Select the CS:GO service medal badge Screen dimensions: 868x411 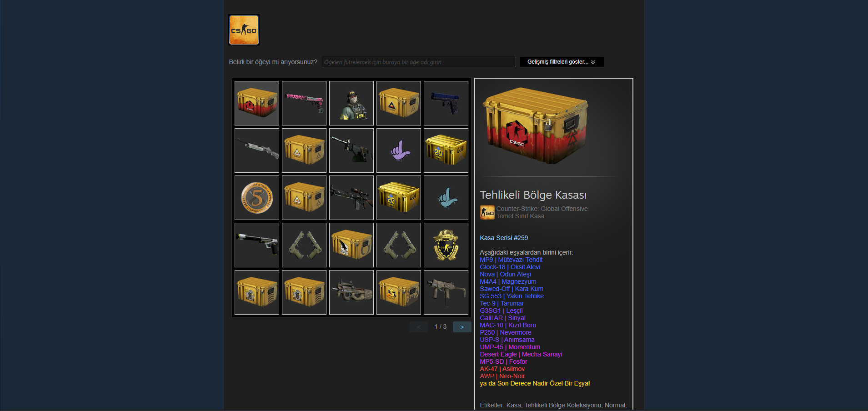446,245
